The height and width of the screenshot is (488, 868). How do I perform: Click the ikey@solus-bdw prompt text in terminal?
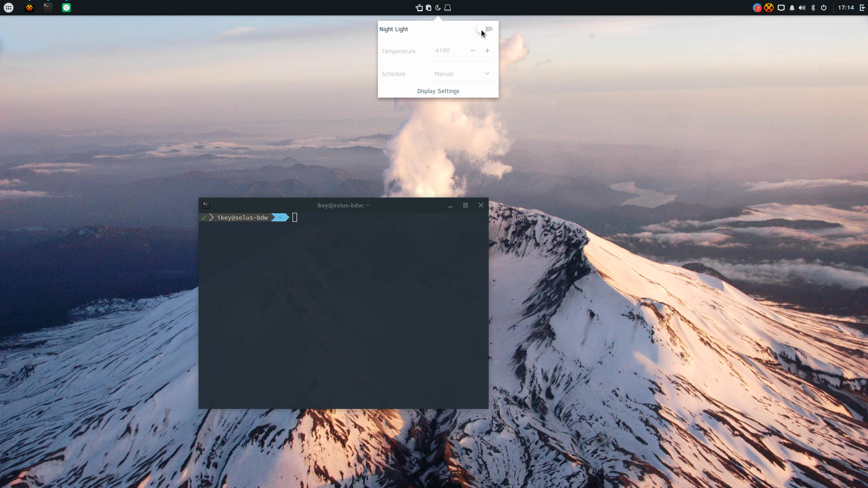click(242, 218)
